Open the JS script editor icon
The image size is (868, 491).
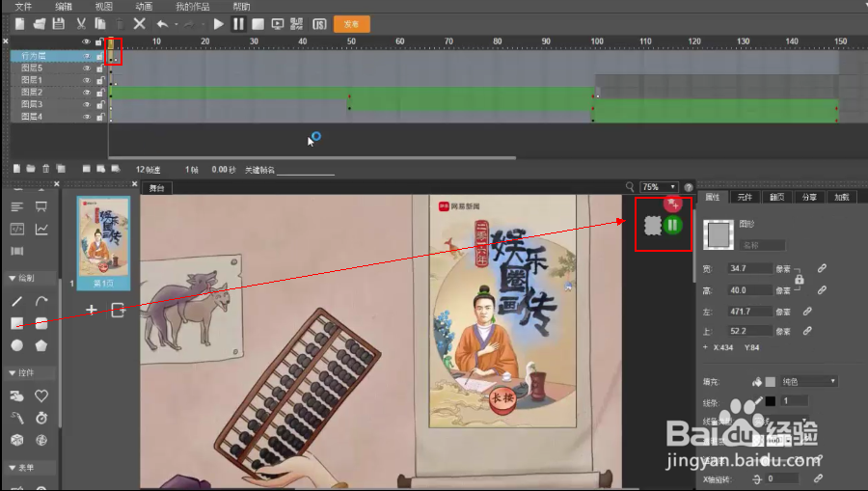click(319, 24)
